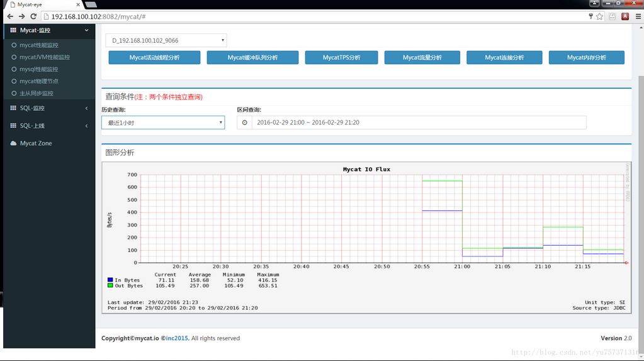
Task: Click the page vertical scrollbar thumb
Action: 641,214
